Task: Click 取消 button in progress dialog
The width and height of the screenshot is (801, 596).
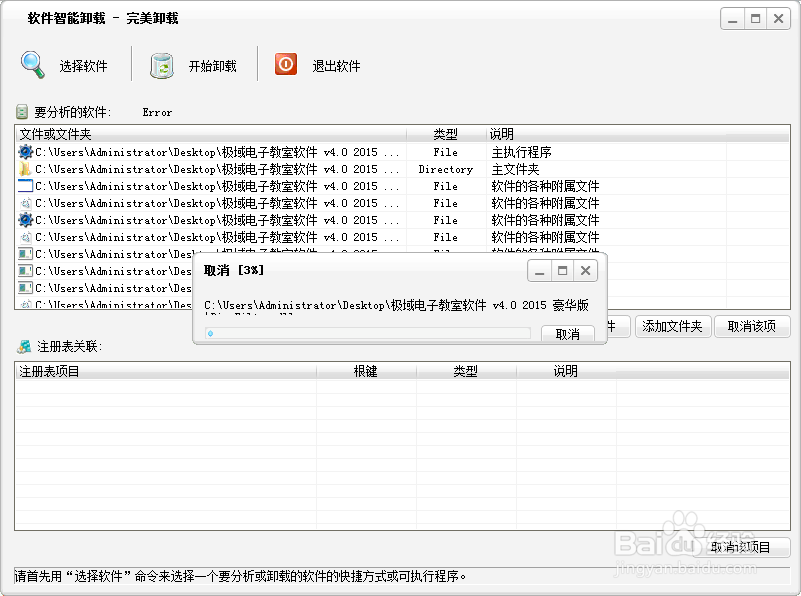Action: [568, 333]
